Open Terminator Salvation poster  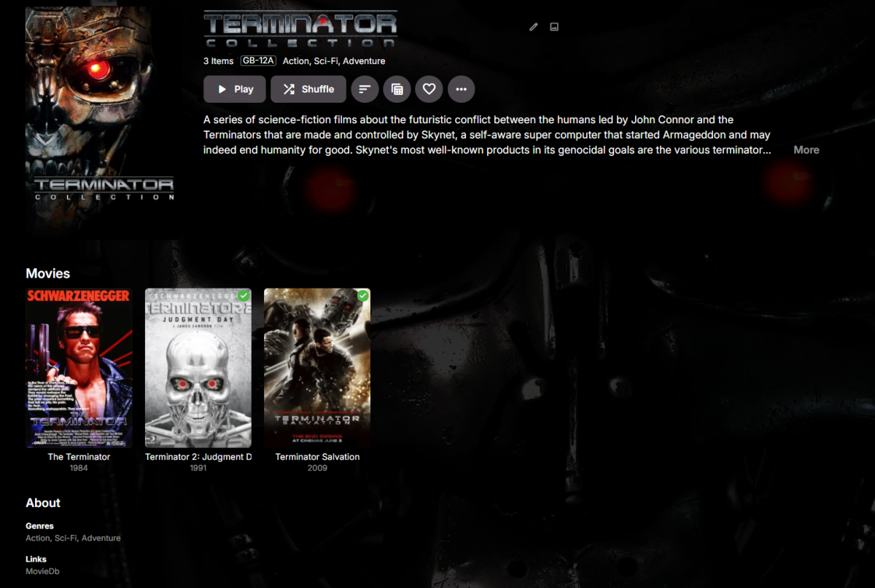[x=317, y=368]
